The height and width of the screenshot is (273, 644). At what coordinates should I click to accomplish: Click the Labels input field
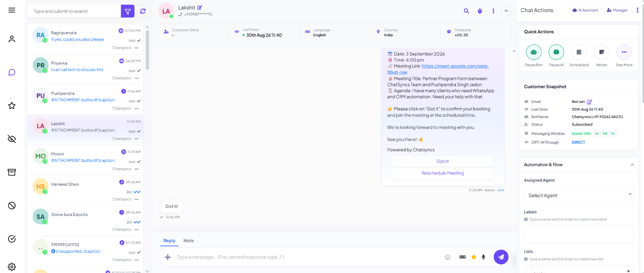click(579, 235)
